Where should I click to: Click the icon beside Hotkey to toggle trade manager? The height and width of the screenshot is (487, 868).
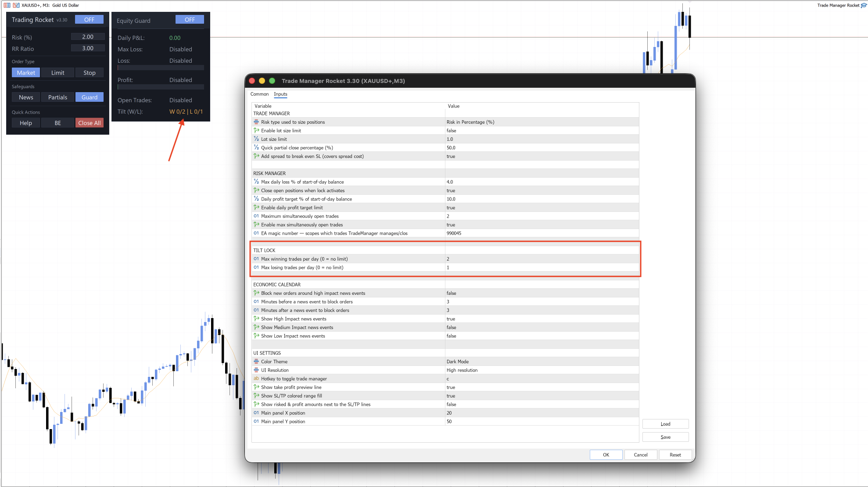pyautogui.click(x=256, y=379)
